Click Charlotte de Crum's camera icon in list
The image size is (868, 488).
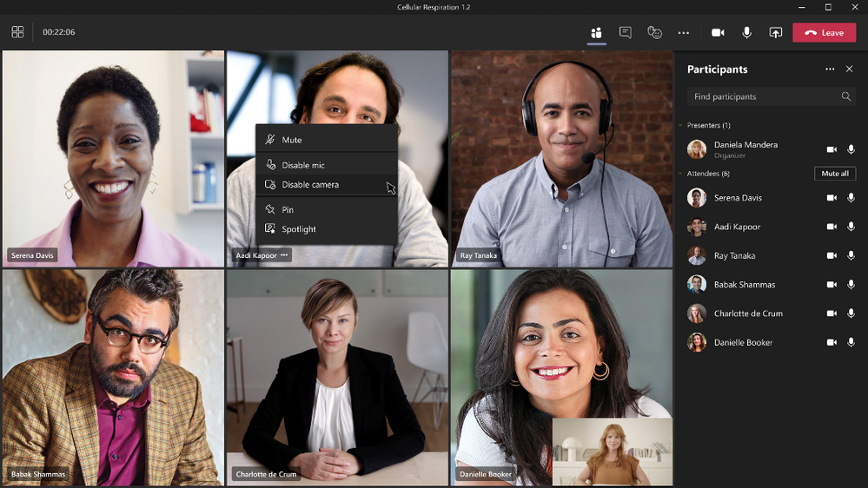click(832, 313)
